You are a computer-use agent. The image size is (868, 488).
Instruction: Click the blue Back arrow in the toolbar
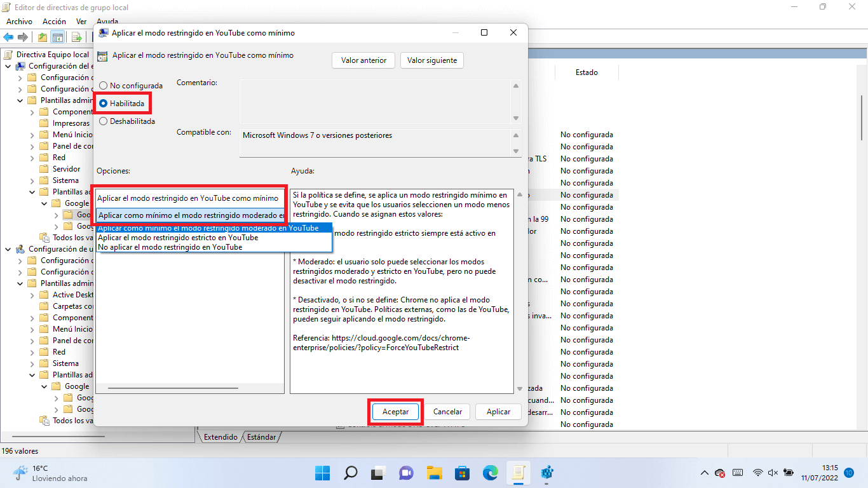click(9, 37)
